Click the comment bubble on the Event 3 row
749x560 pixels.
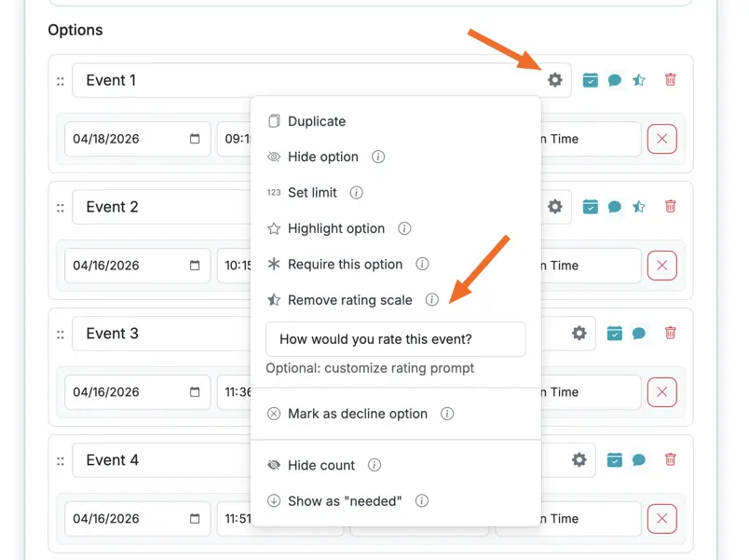[639, 333]
